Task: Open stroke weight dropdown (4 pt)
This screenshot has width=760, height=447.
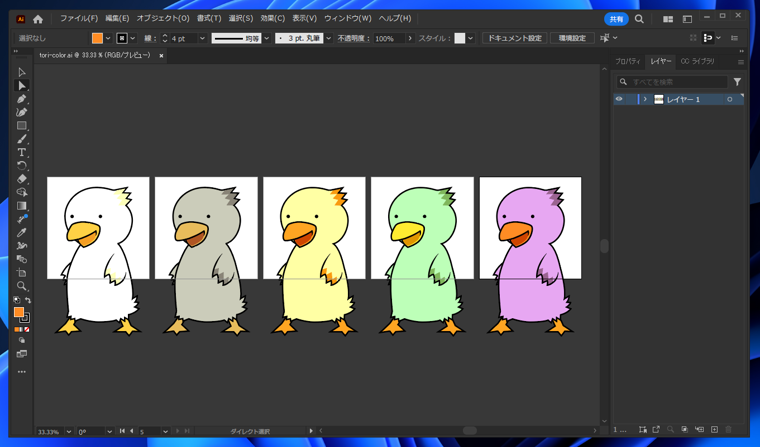Action: 203,38
